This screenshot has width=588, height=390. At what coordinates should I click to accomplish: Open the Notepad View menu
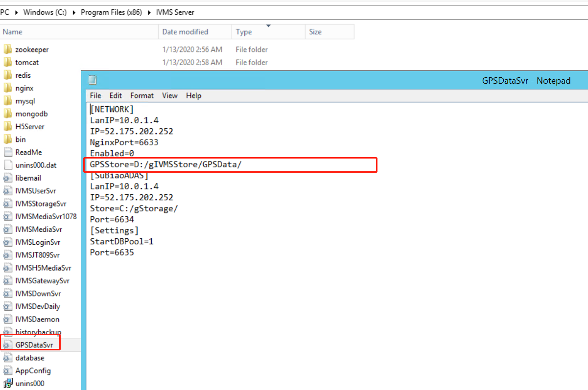click(170, 95)
